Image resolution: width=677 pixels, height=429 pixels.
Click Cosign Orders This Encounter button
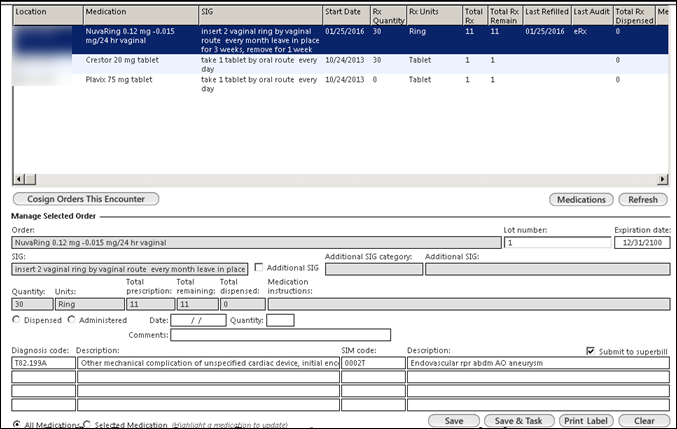[86, 199]
